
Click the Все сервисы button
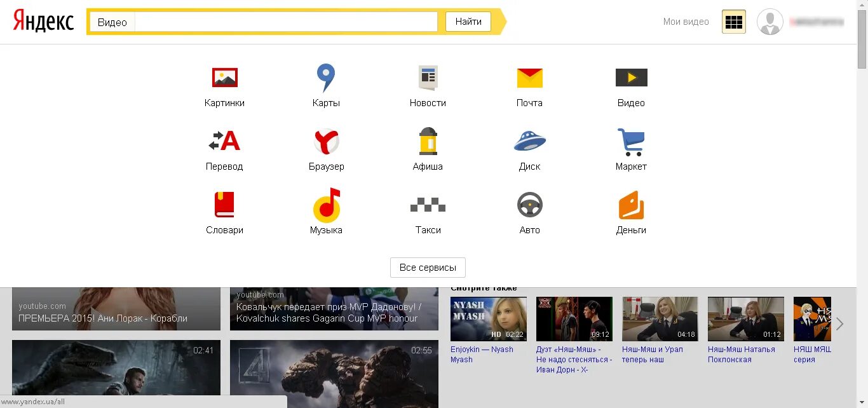coord(428,268)
